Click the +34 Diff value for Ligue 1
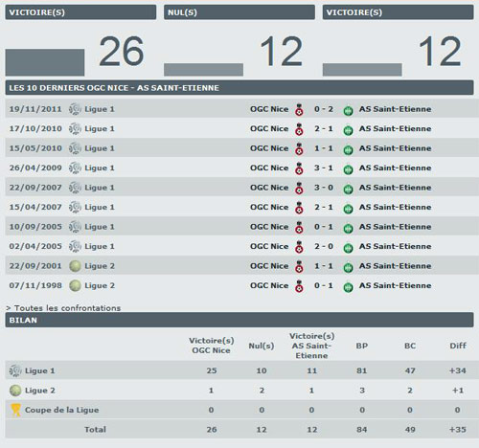The image size is (479, 448). click(x=458, y=370)
